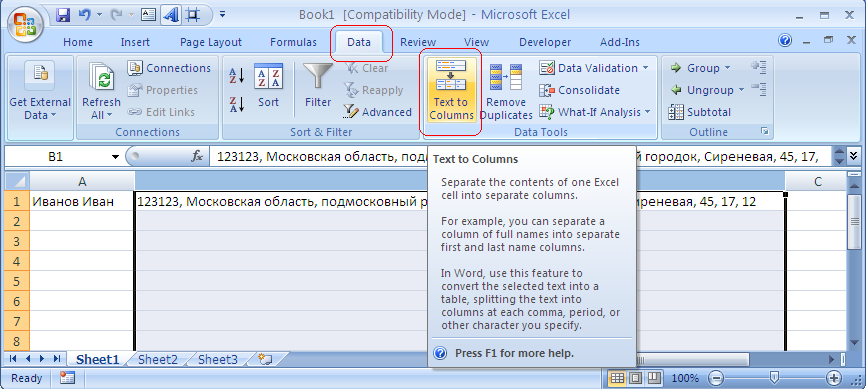Go to the first sheet tab arrow
The width and height of the screenshot is (866, 389).
[x=13, y=359]
